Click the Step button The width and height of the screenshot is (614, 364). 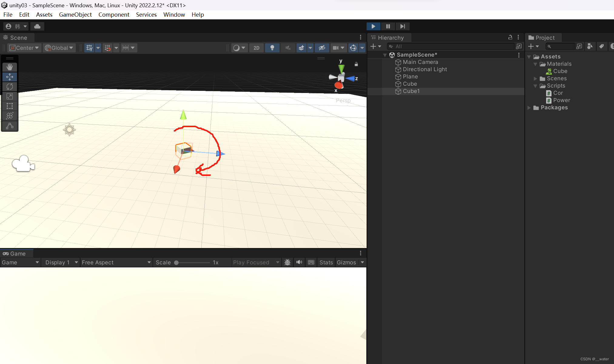(x=402, y=26)
